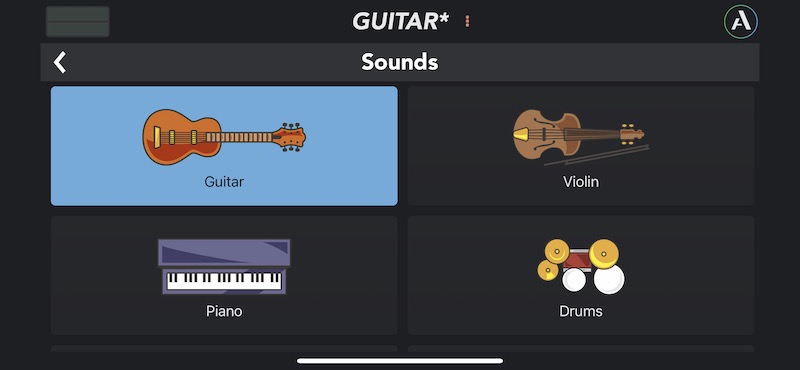The width and height of the screenshot is (800, 370).
Task: Tap the "Violin" text label
Action: point(581,181)
